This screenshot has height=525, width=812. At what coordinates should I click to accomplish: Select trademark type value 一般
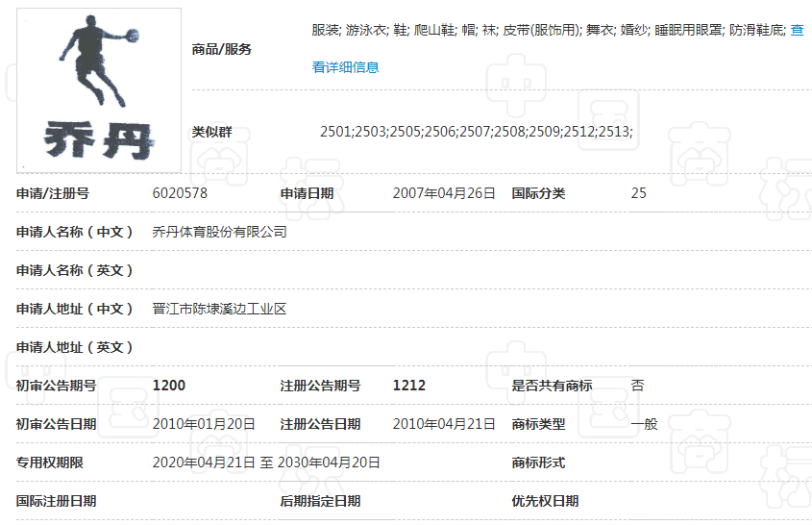pos(644,424)
